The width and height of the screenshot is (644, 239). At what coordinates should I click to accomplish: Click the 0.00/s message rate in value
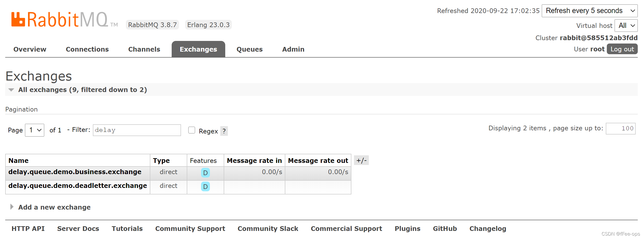pyautogui.click(x=272, y=172)
